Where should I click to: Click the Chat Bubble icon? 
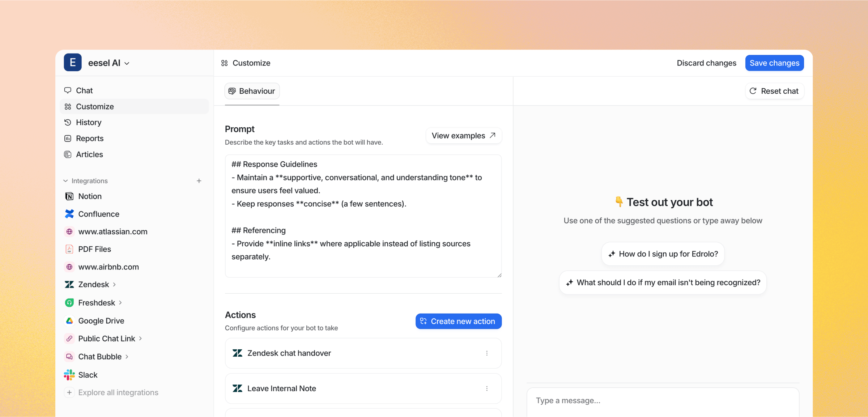pos(69,357)
